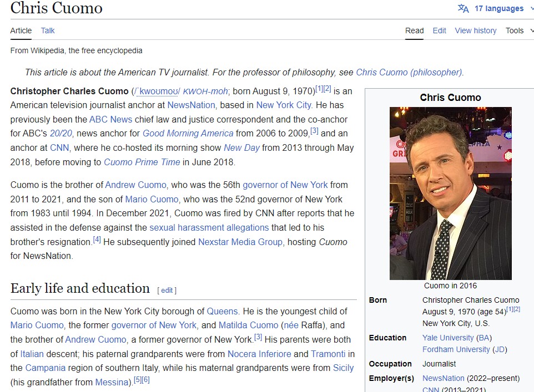Open the Tramonti link
Viewport: 534px width, 392px height.
(x=328, y=354)
